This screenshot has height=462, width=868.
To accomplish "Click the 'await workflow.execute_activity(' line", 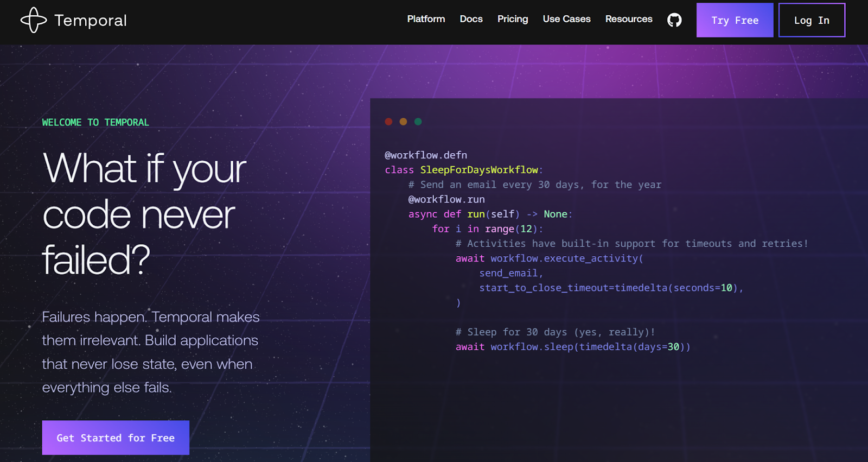I will 550,258.
